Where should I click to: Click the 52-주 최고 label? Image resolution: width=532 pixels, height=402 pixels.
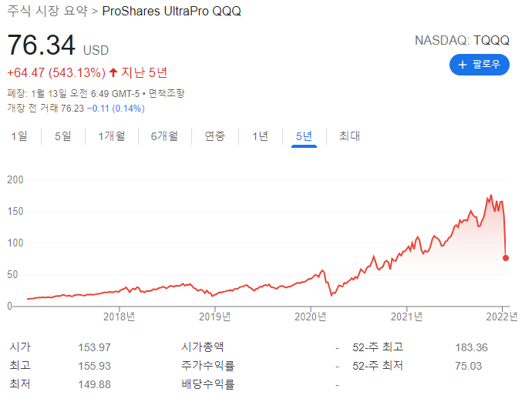(x=378, y=347)
